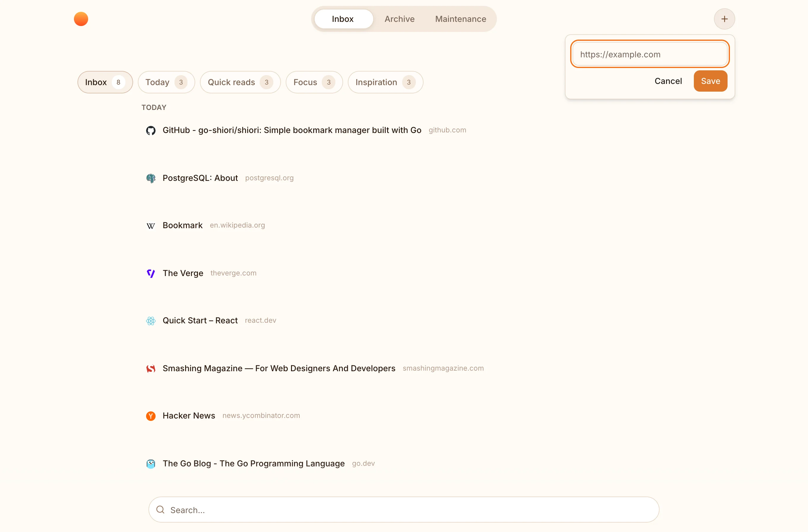Select the Focus filter chip
This screenshot has width=808, height=532.
click(x=314, y=82)
